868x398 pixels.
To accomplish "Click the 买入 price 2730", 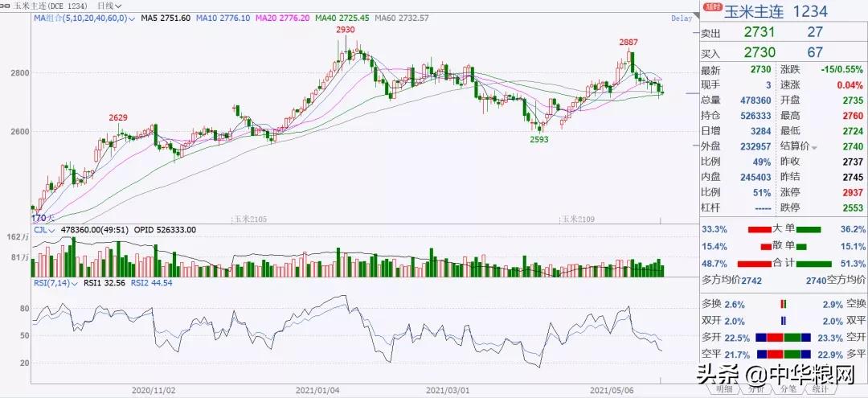I will coord(759,52).
